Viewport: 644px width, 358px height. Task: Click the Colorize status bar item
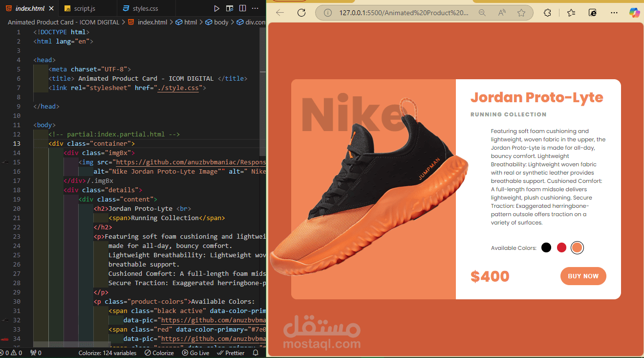(x=159, y=353)
